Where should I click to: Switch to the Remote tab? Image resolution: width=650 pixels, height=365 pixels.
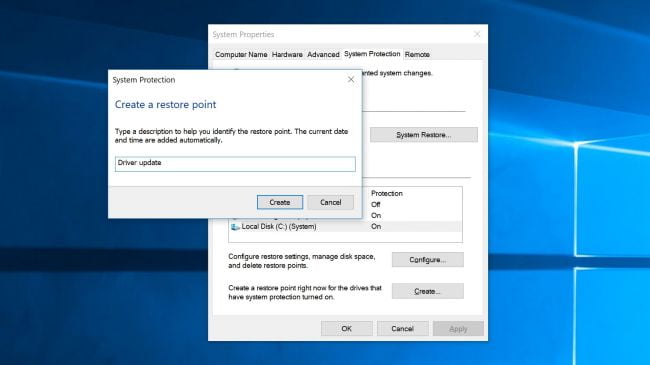tap(417, 54)
